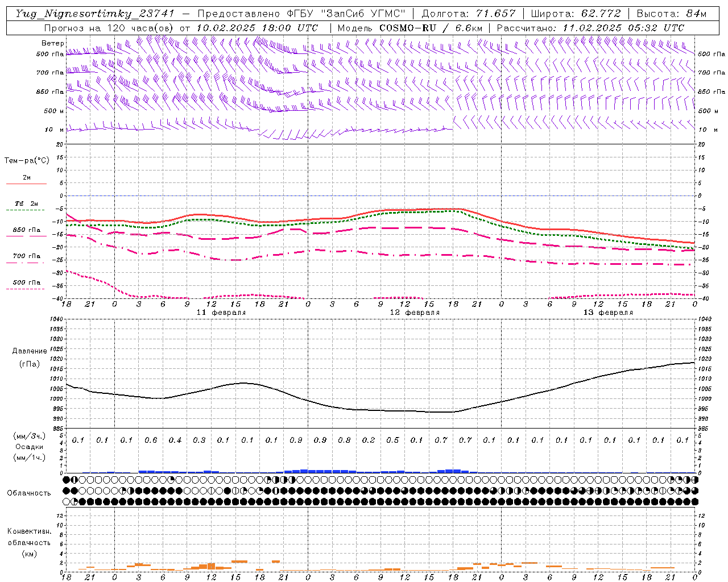Select the forecast start time 10.02.2025 18:00 UTC
Viewport: 728px width, 582px height.
[257, 28]
